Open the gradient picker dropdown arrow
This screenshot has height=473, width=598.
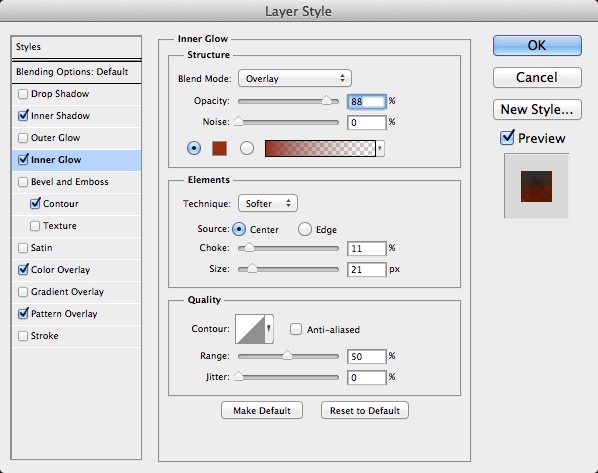(380, 148)
